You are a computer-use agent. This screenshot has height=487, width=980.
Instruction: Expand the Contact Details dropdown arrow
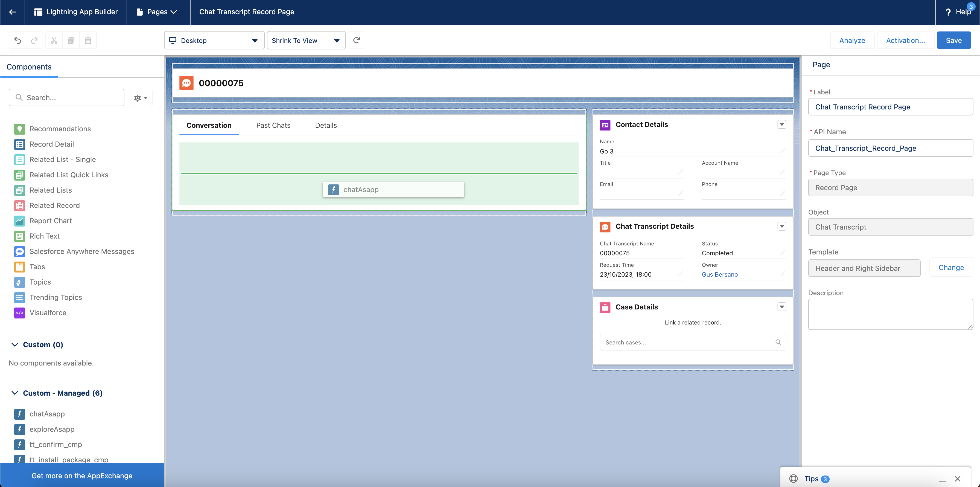tap(781, 124)
